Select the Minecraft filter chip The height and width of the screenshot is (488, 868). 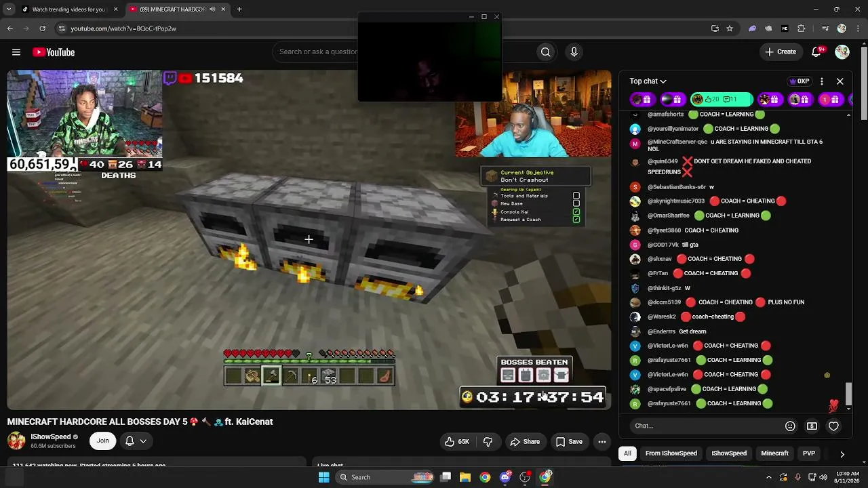pyautogui.click(x=774, y=453)
